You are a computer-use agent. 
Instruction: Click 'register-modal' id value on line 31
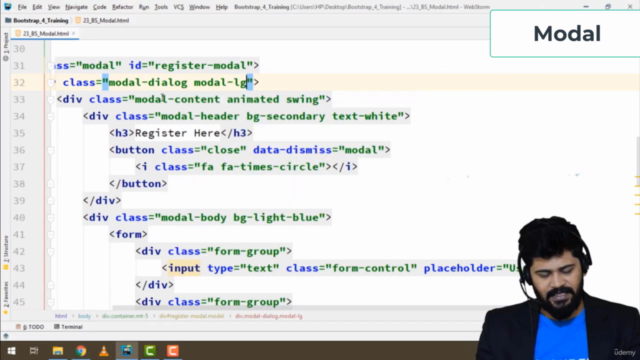201,66
